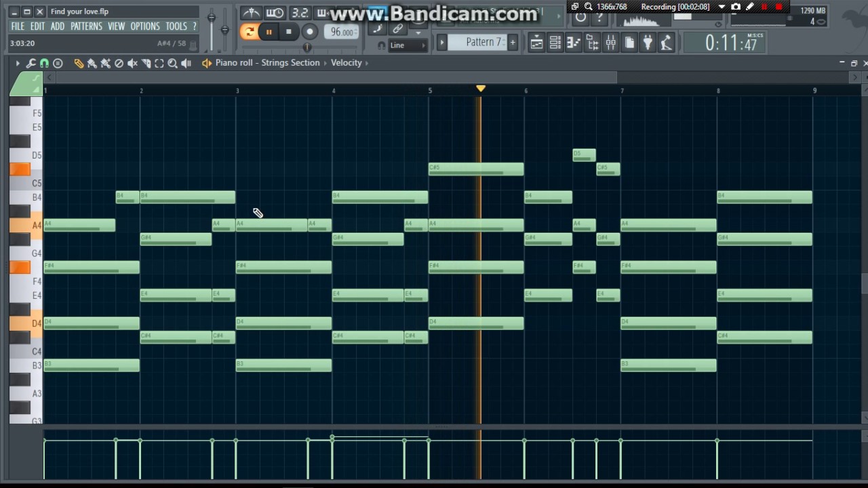Toggle pattern/song mode button
Viewport: 868px width, 488px height.
(248, 32)
